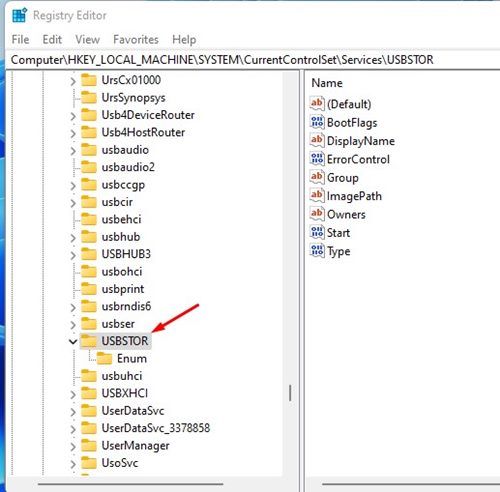Click the Start DWORD value icon
Screen dimensions: 500x492
[x=317, y=232]
